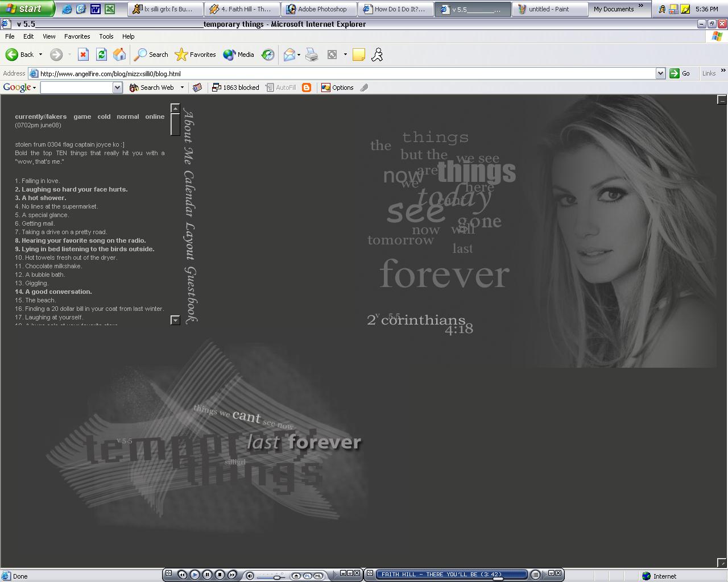Click the Google toolbar highlight pen icon
Image resolution: width=728 pixels, height=582 pixels.
tap(364, 88)
